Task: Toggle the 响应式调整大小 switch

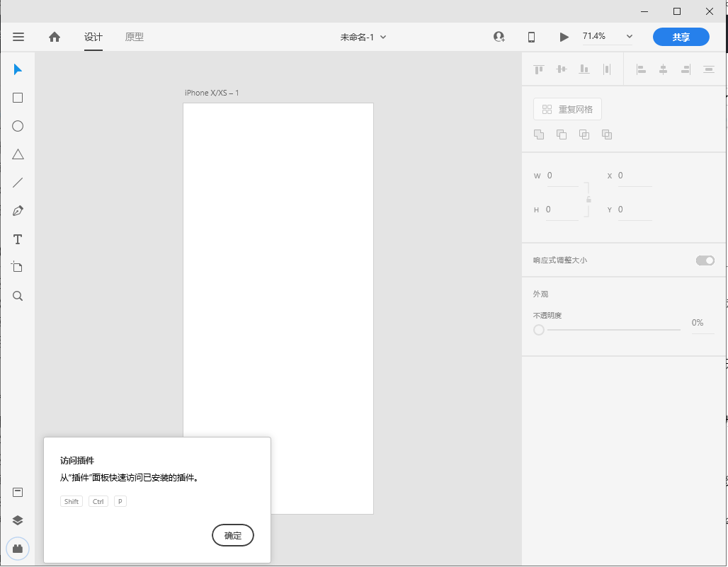Action: point(705,260)
